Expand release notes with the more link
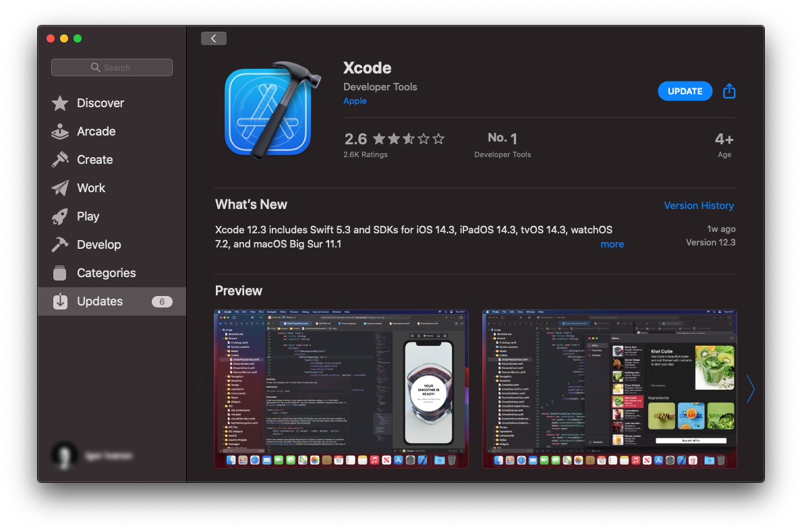The width and height of the screenshot is (802, 532). pos(612,243)
